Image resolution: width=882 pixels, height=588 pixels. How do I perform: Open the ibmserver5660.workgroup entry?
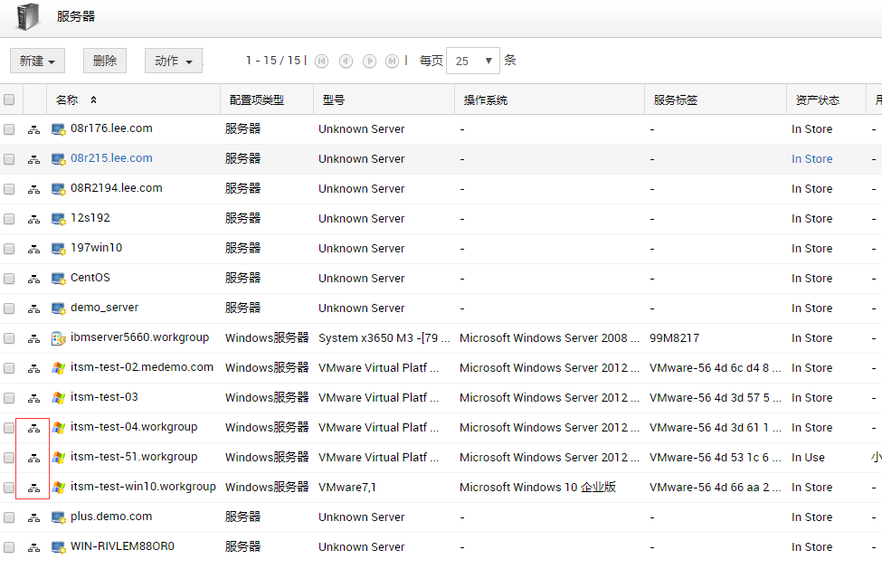(x=139, y=337)
